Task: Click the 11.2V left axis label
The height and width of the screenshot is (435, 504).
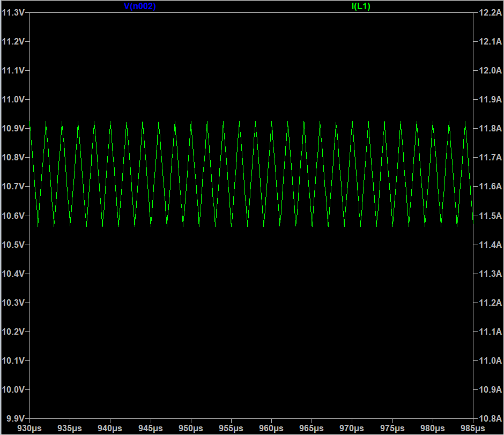Action: pos(13,41)
